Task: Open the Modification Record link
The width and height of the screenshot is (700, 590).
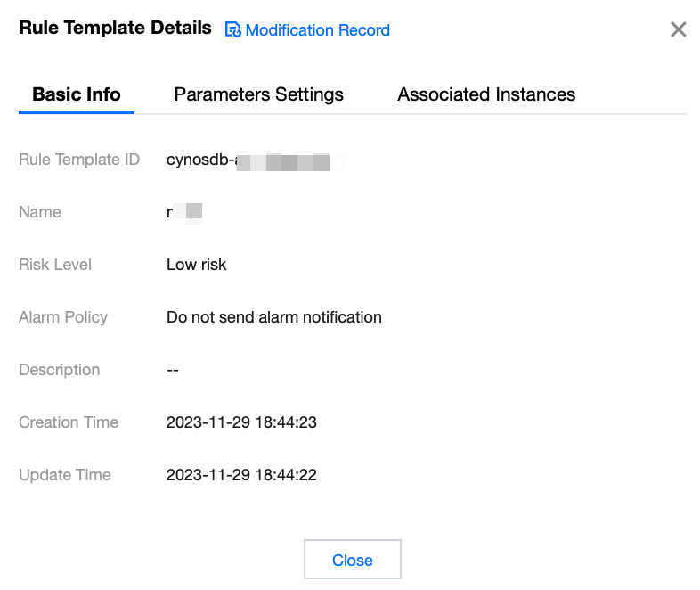Action: pyautogui.click(x=317, y=30)
